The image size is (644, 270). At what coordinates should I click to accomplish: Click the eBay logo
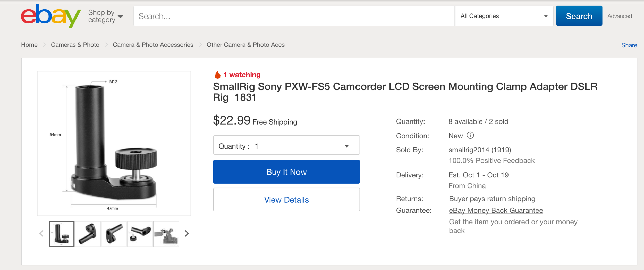[51, 16]
